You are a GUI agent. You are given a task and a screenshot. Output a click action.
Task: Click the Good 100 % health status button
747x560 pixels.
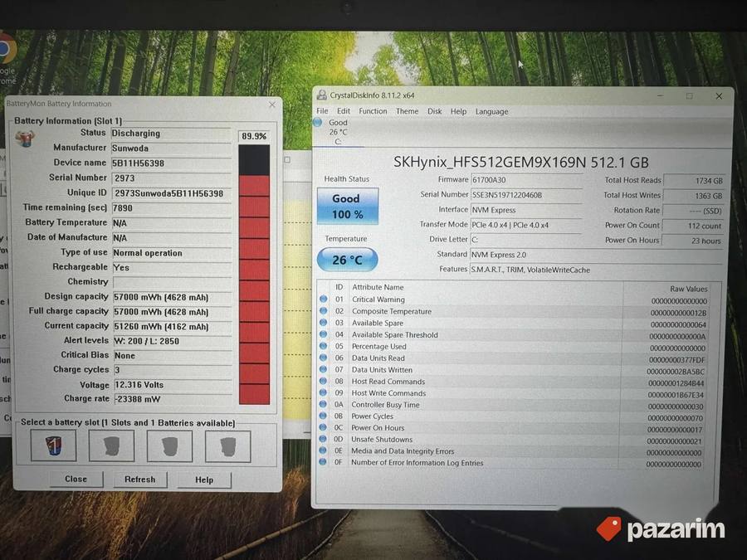click(348, 207)
